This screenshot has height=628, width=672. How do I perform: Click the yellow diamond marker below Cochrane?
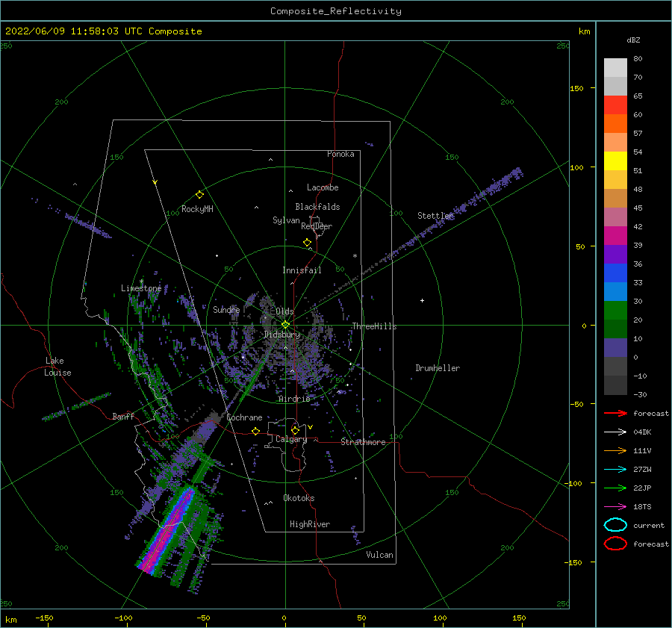[x=255, y=431]
